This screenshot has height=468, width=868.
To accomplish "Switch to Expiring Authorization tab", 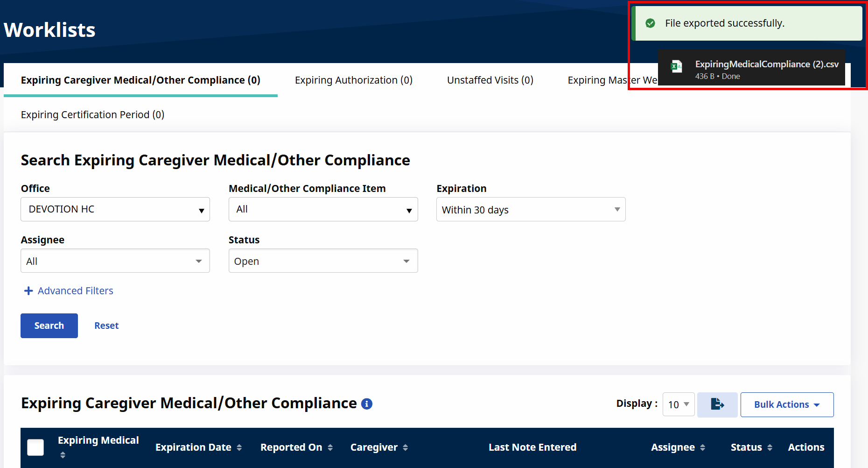I will coord(353,80).
